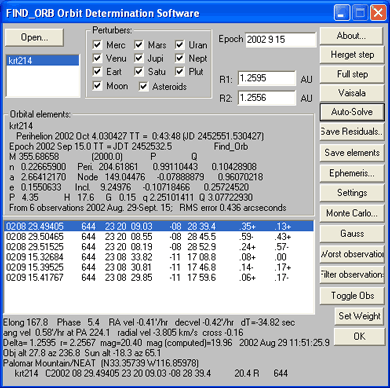Click the Palomar Mountain/NEAT station text
Image resolution: width=390 pixels, height=388 pixels.
coord(101,363)
